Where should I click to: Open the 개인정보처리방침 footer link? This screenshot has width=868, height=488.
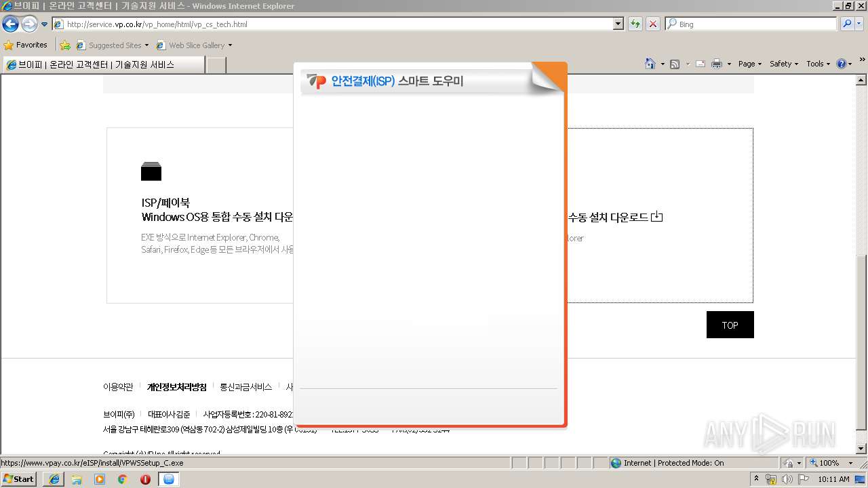[177, 387]
